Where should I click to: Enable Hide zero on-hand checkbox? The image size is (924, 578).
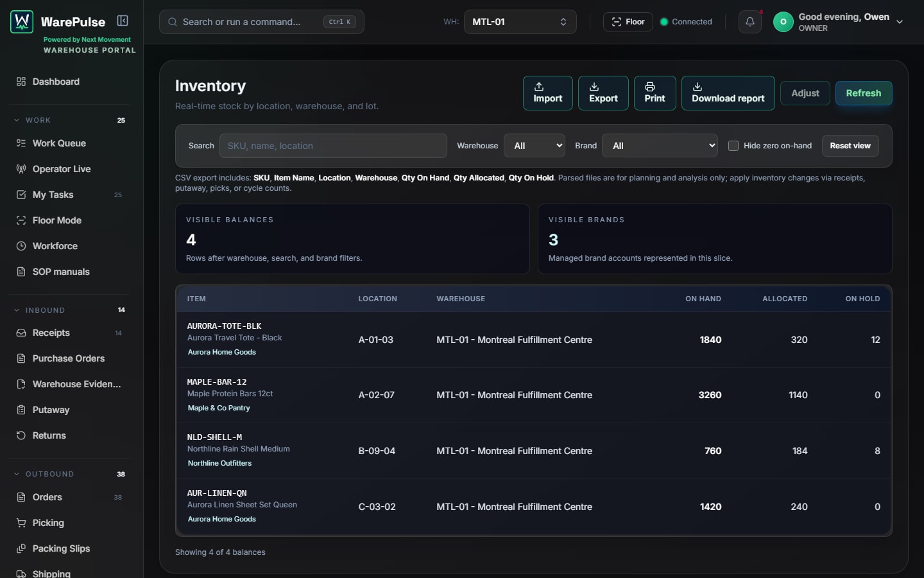[733, 146]
